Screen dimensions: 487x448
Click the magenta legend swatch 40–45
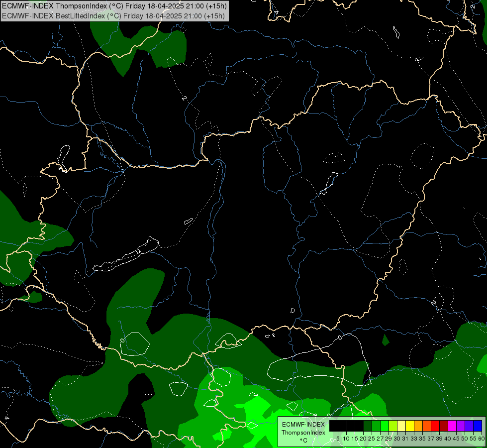452,426
